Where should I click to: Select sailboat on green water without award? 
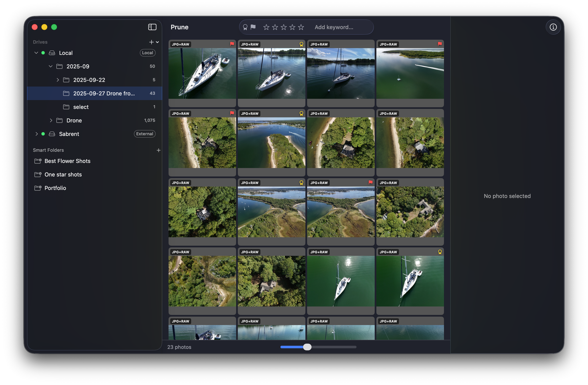pos(341,281)
